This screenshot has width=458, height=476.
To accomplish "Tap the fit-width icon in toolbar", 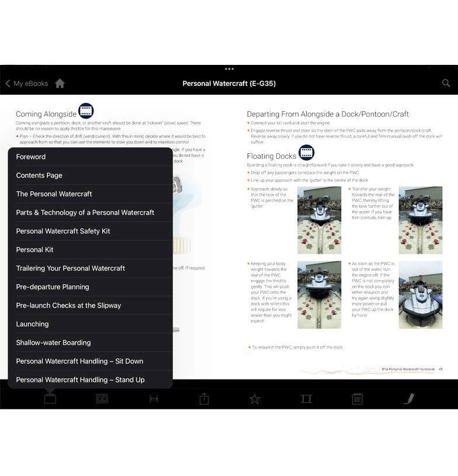I will 154,399.
